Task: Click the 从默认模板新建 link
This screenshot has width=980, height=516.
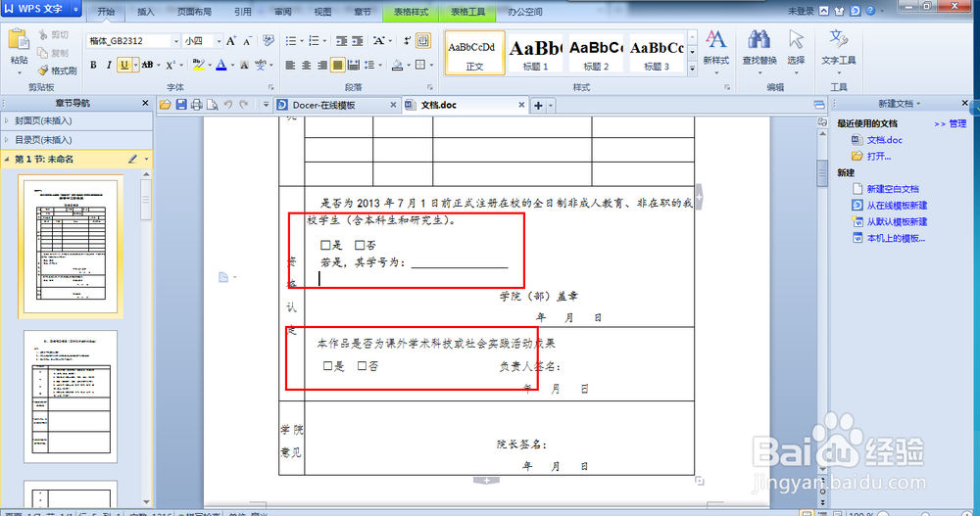Action: [x=897, y=221]
